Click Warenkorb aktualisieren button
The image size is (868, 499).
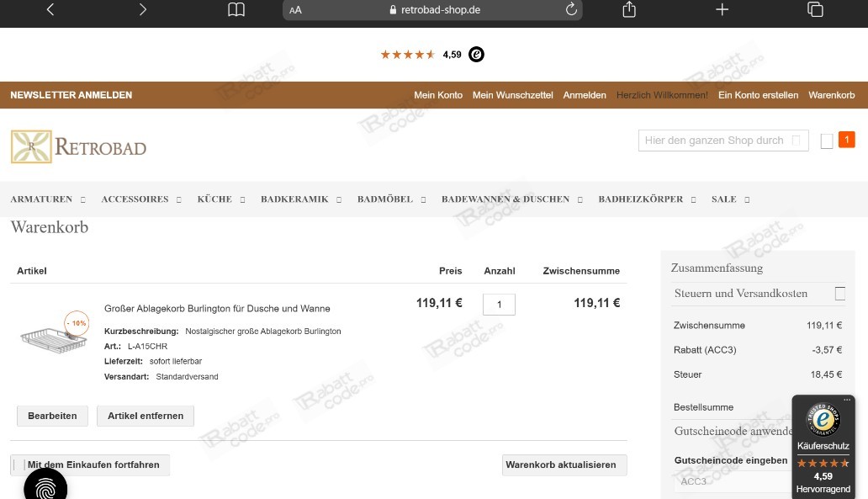click(564, 465)
